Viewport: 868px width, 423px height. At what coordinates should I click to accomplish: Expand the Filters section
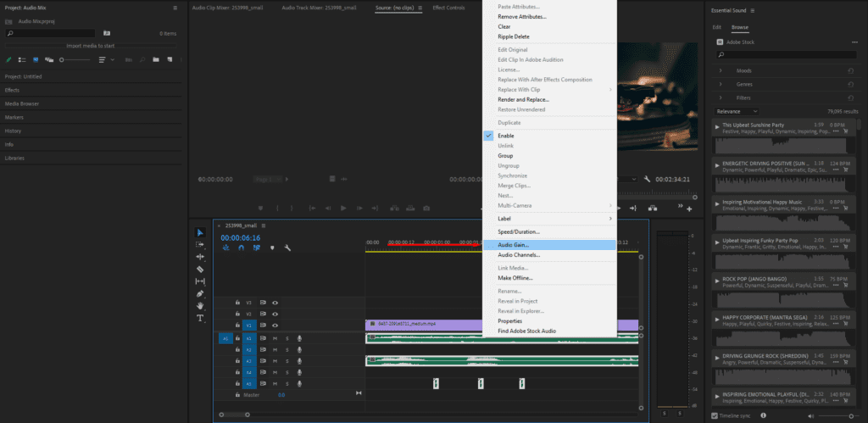[x=721, y=97]
